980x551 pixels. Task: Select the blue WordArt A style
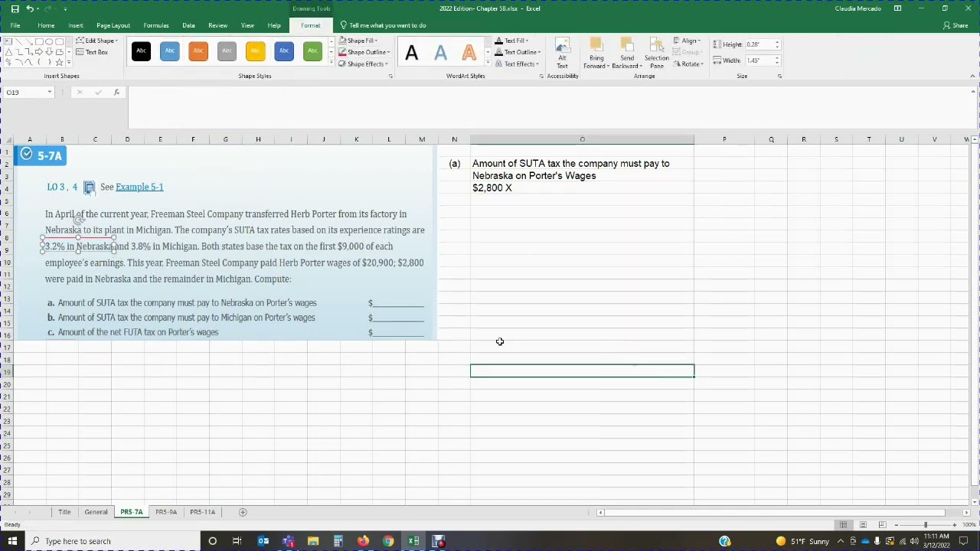pyautogui.click(x=440, y=53)
